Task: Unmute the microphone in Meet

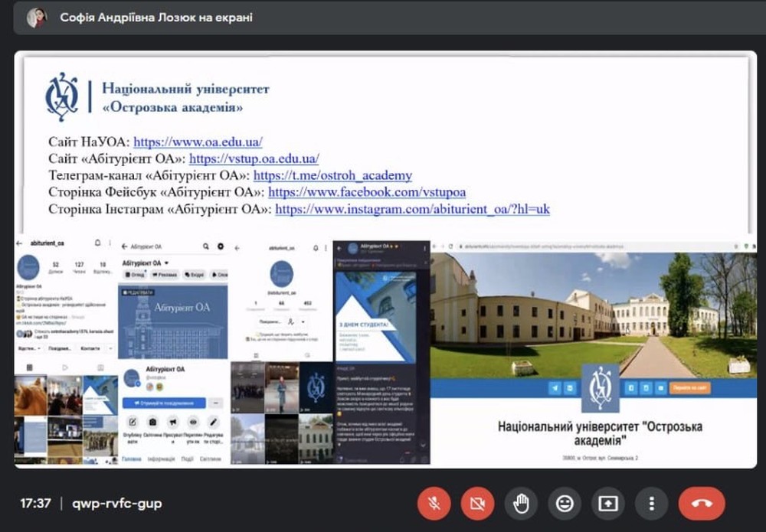Action: (x=434, y=503)
